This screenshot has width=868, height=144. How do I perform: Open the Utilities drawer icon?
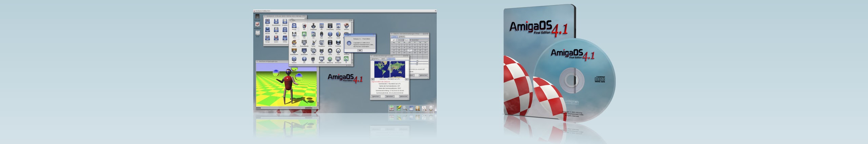click(x=285, y=39)
